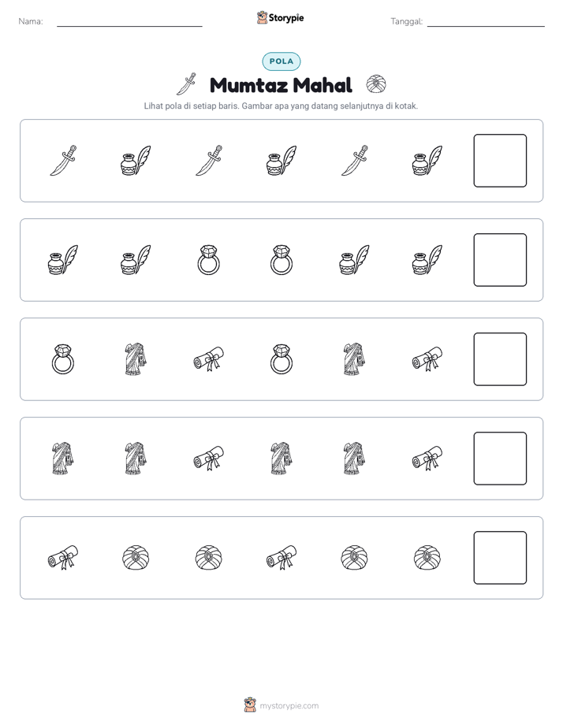Select the last turban in row five
563x728 pixels.
(x=427, y=558)
